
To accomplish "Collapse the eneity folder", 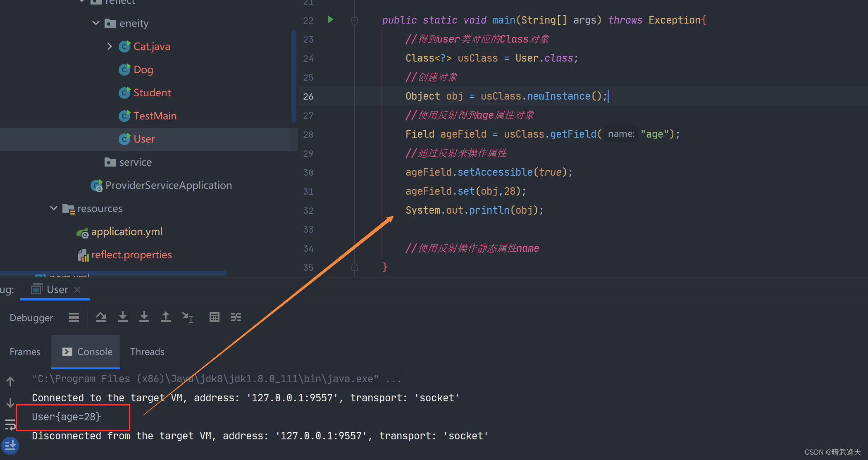I will (x=96, y=23).
